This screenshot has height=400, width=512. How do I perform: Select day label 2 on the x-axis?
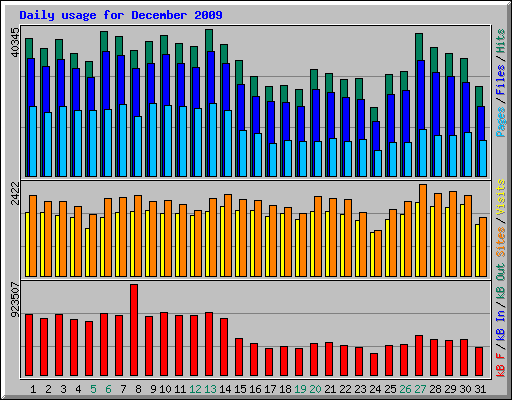(x=48, y=389)
